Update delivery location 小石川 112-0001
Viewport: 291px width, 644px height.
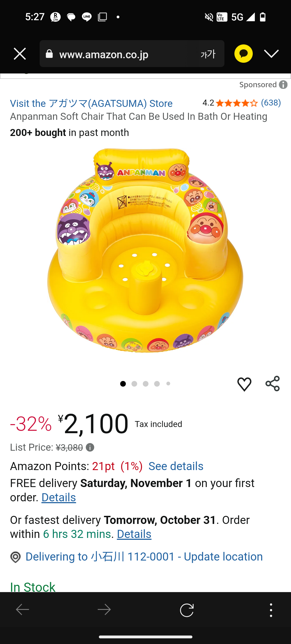click(144, 556)
